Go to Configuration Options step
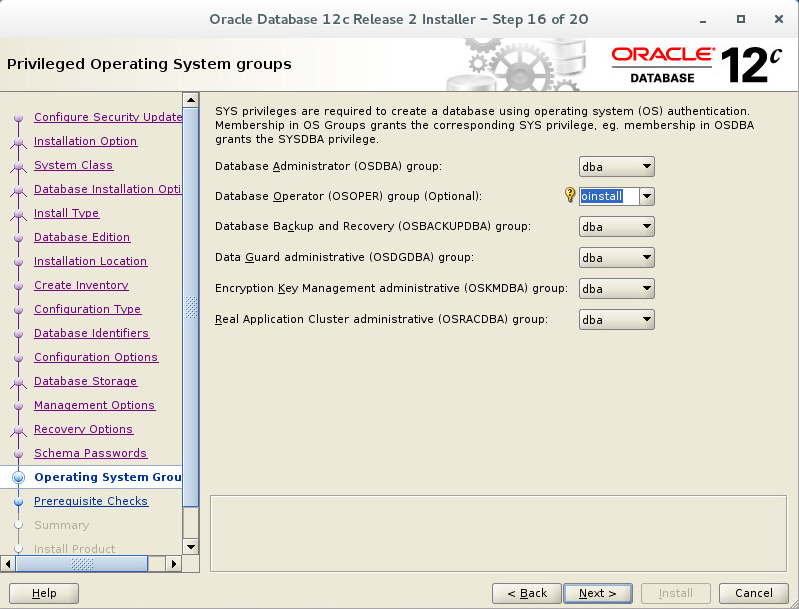Image resolution: width=799 pixels, height=609 pixels. [96, 357]
